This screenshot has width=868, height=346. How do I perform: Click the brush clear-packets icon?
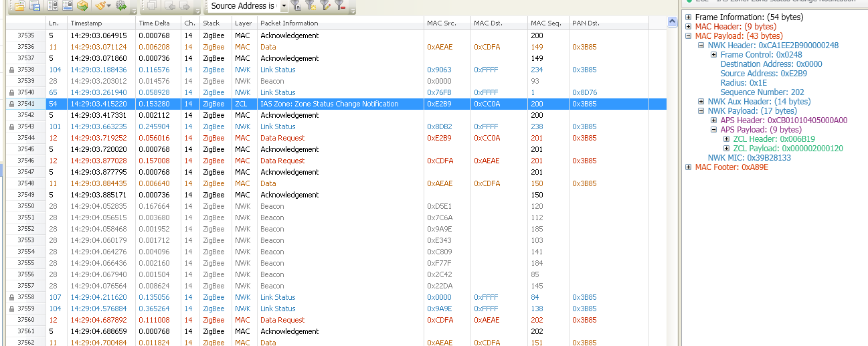click(x=100, y=6)
